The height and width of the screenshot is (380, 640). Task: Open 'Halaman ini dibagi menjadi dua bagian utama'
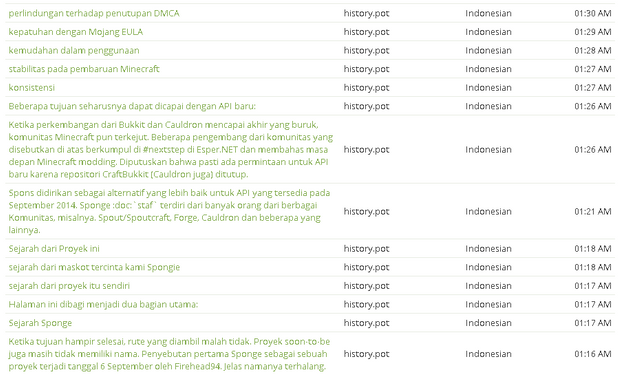[x=103, y=304]
